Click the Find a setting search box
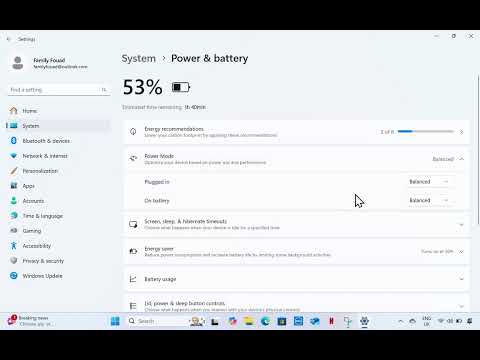Viewport: 480px width, 360px height. pyautogui.click(x=59, y=90)
